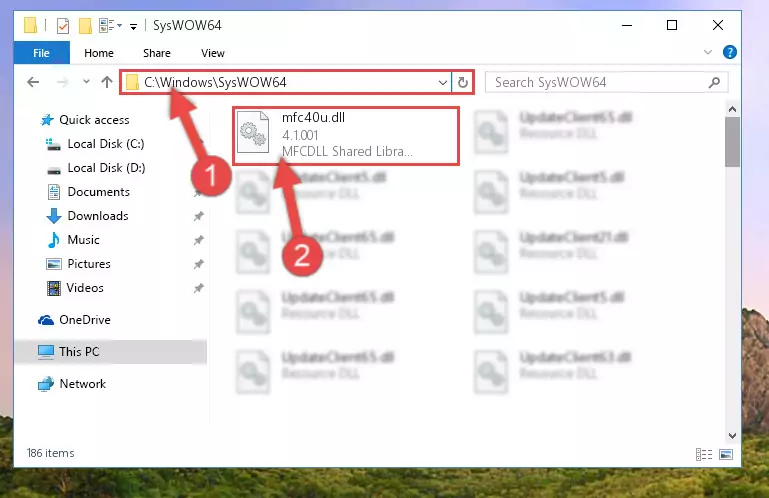Open the File ribbon tab
The height and width of the screenshot is (498, 769).
[42, 53]
